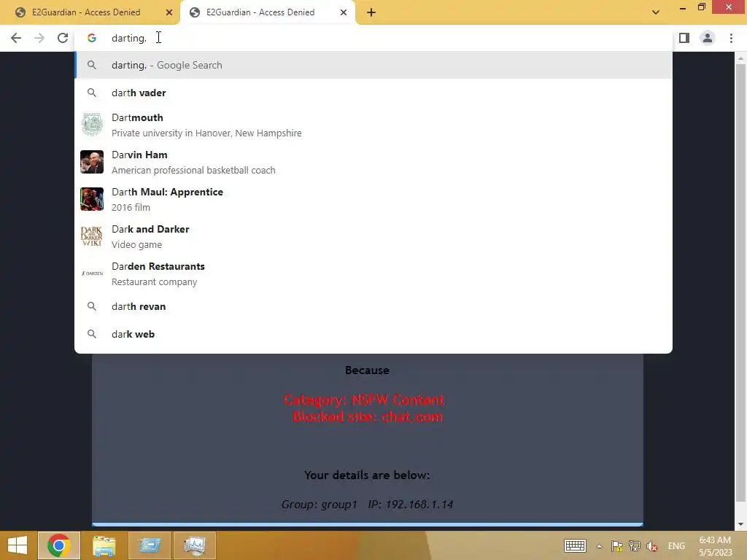The height and width of the screenshot is (560, 747).
Task: Open the Chrome profile avatar
Action: (x=708, y=38)
